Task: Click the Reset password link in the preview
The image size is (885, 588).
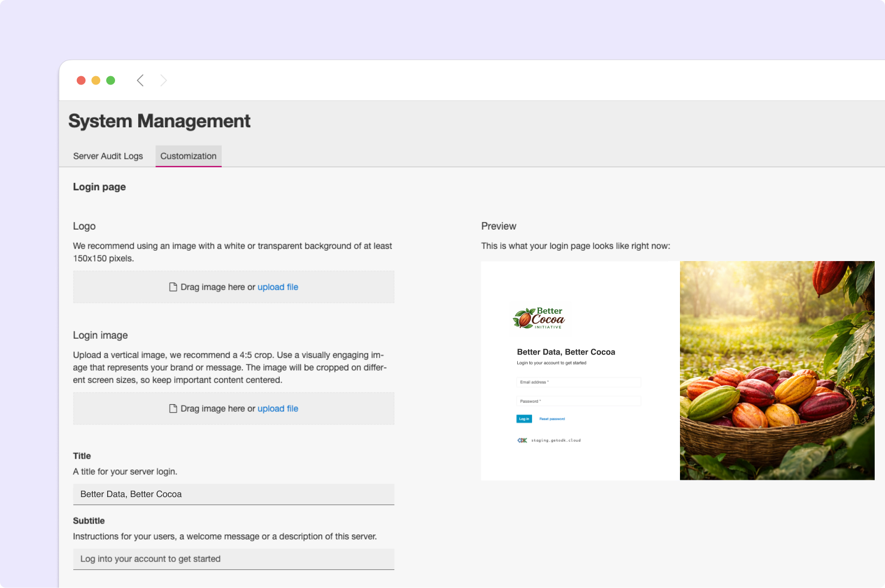Action: click(x=552, y=419)
